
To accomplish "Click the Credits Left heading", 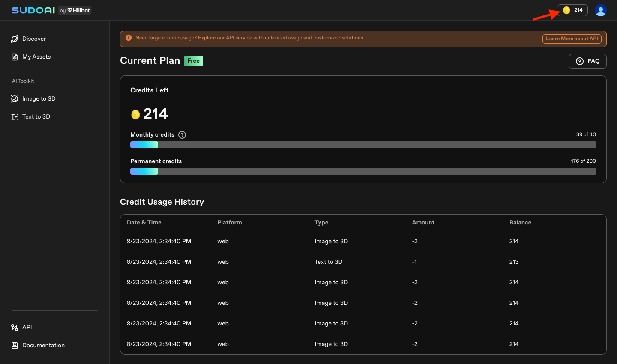I will click(x=150, y=90).
